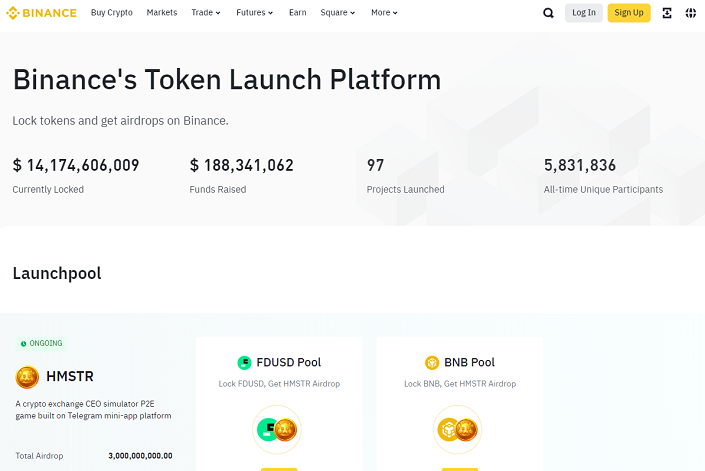
Task: Click the Launchpool section heading
Action: (57, 273)
